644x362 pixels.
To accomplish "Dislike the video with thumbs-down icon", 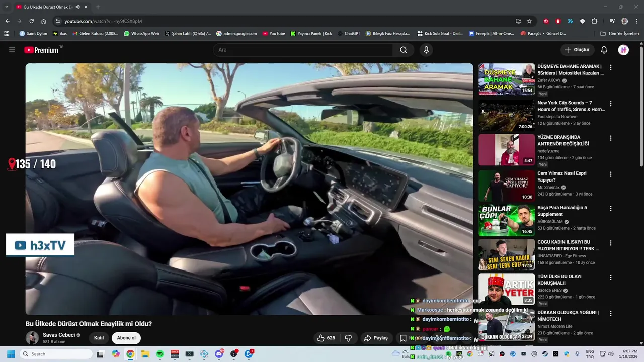I will pos(348,338).
